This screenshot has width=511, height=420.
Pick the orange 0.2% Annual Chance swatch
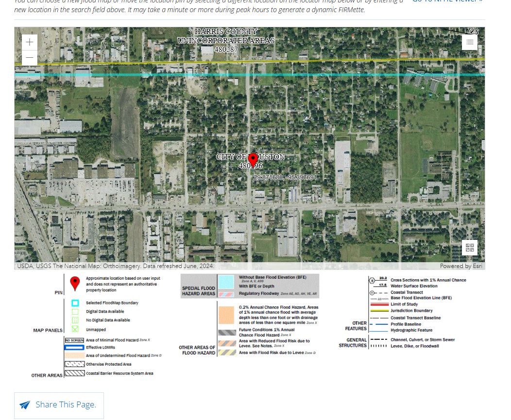click(x=226, y=315)
